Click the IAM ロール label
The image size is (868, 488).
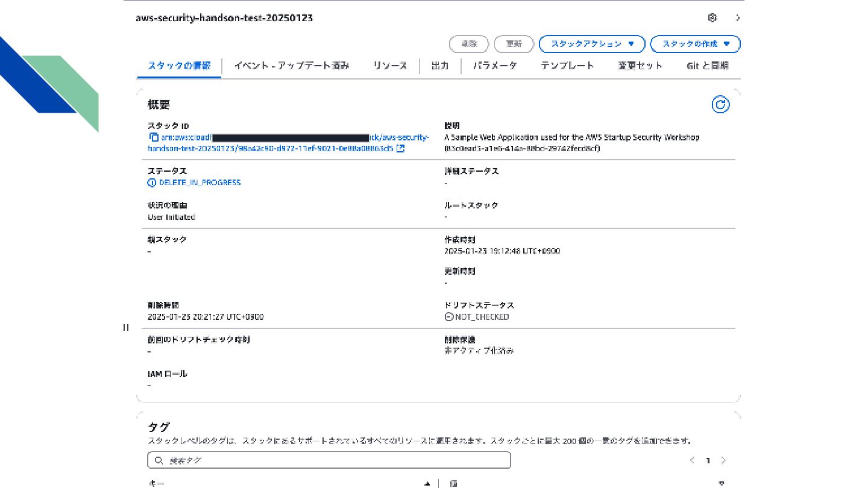168,374
